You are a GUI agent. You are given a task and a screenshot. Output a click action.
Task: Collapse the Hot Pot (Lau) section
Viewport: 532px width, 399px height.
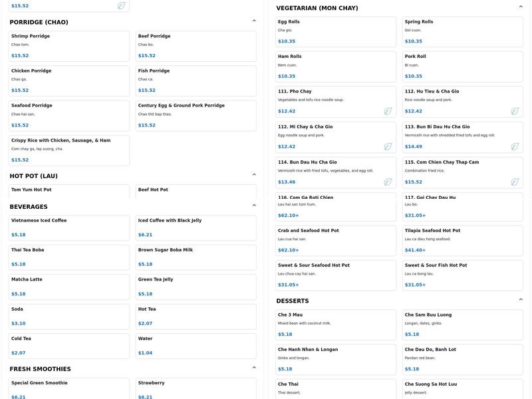point(254,175)
